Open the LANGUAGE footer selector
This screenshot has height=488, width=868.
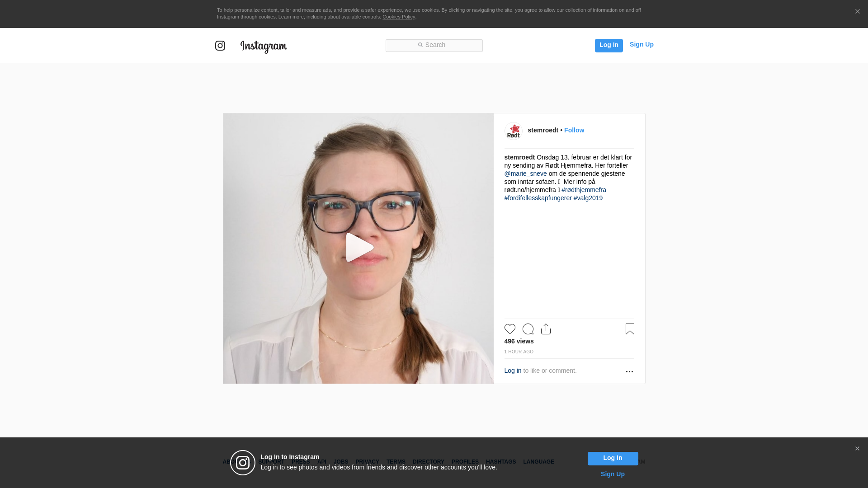538,462
